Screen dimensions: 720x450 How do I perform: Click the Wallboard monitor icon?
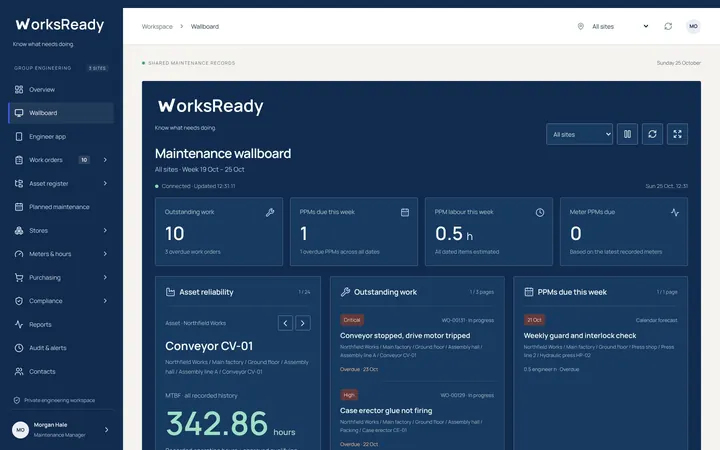(x=19, y=113)
